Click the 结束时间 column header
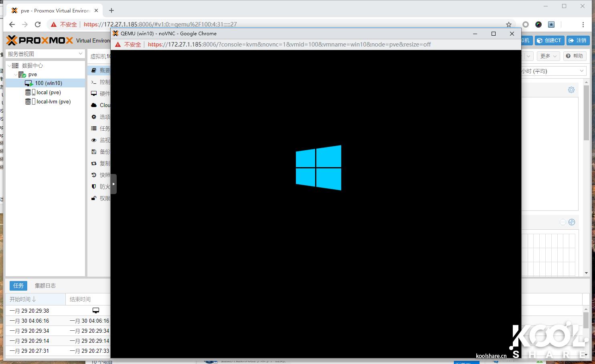Viewport: 595px width, 364px height. [x=88, y=299]
